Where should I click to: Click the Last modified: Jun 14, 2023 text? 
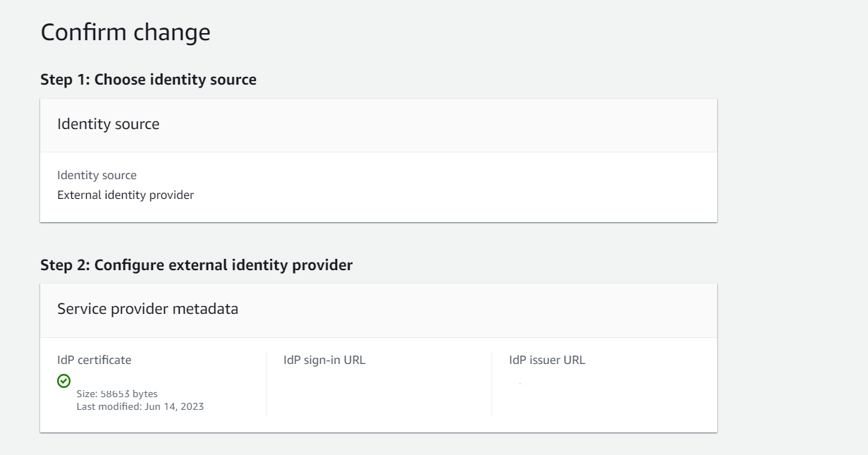[140, 406]
